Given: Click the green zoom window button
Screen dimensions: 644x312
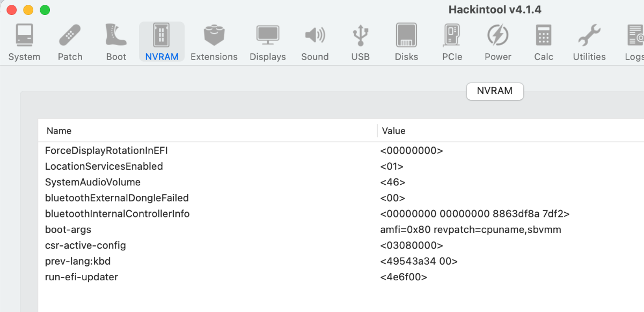Looking at the screenshot, I should [45, 10].
